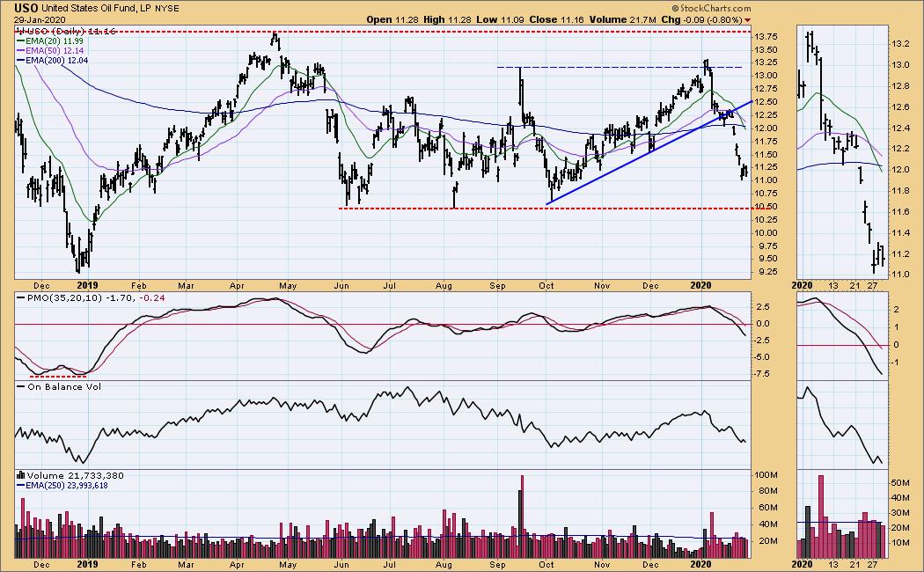Select the Low 11.09 value
This screenshot has height=572, width=924.
[x=501, y=19]
